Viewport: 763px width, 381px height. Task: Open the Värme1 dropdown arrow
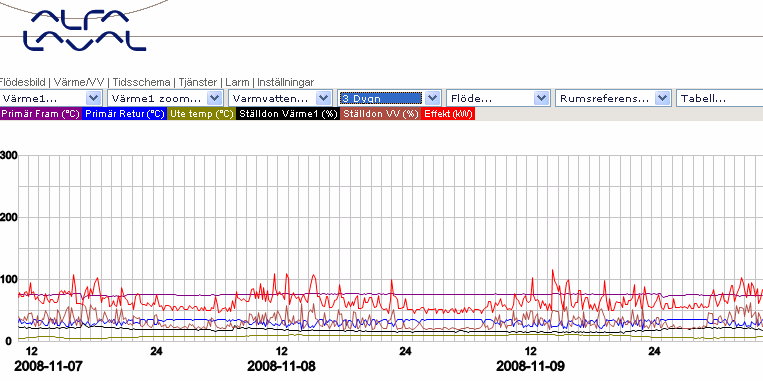[x=94, y=98]
